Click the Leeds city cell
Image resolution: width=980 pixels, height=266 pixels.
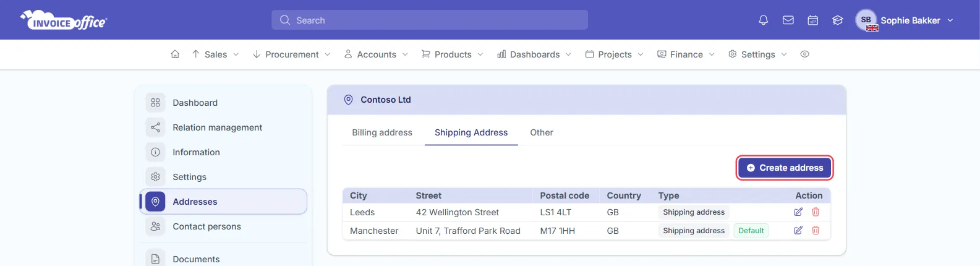[362, 212]
